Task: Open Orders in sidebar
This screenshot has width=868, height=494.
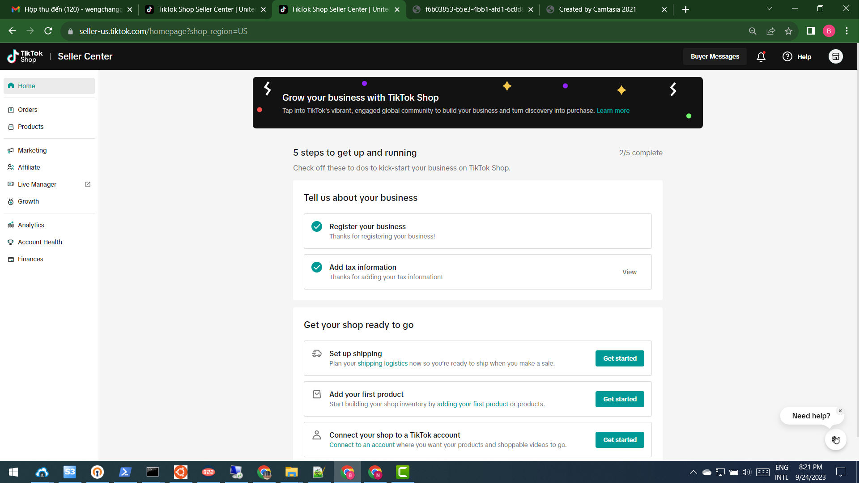Action: (x=49, y=110)
